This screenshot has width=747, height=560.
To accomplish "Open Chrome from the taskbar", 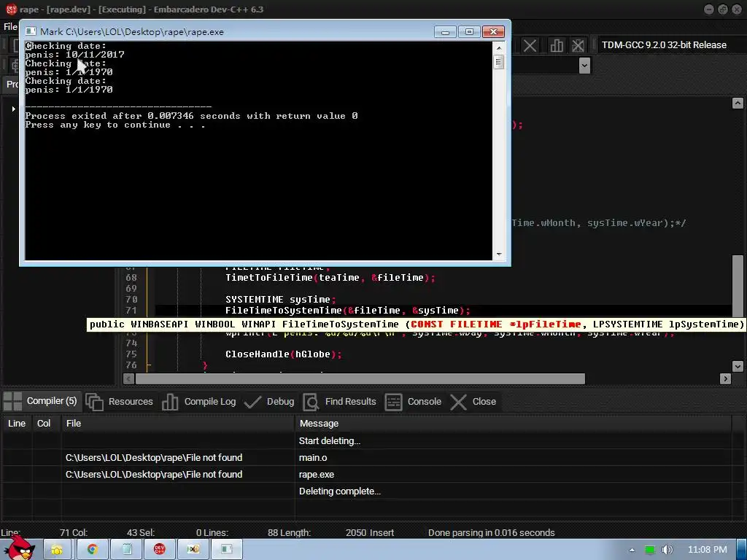I will 92,550.
